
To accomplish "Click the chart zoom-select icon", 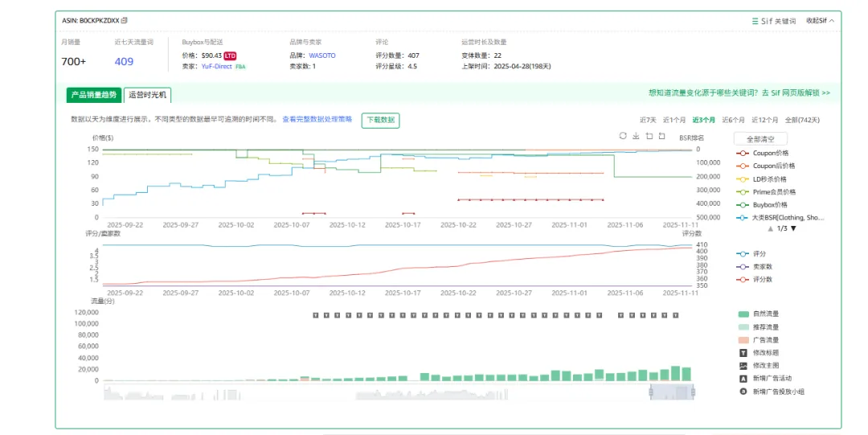I will pos(649,136).
